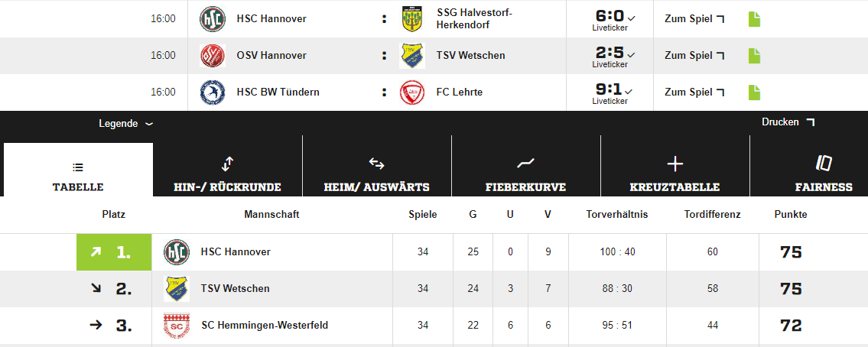Image resolution: width=868 pixels, height=347 pixels.
Task: Select the Kreuztabelle tab
Action: tap(675, 174)
